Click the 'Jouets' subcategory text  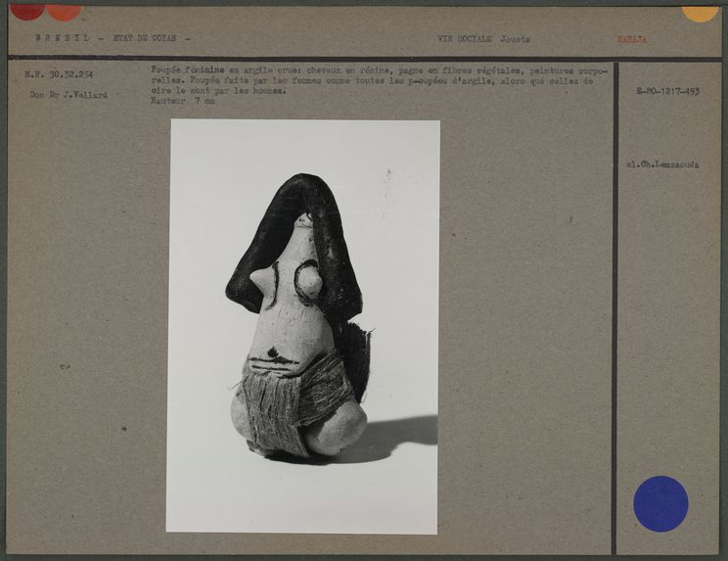coord(516,39)
